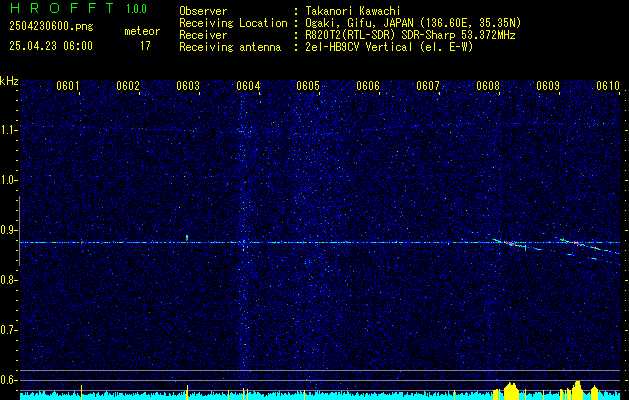Click the Observer label
Image resolution: width=629 pixels, height=400 pixels.
pyautogui.click(x=203, y=11)
